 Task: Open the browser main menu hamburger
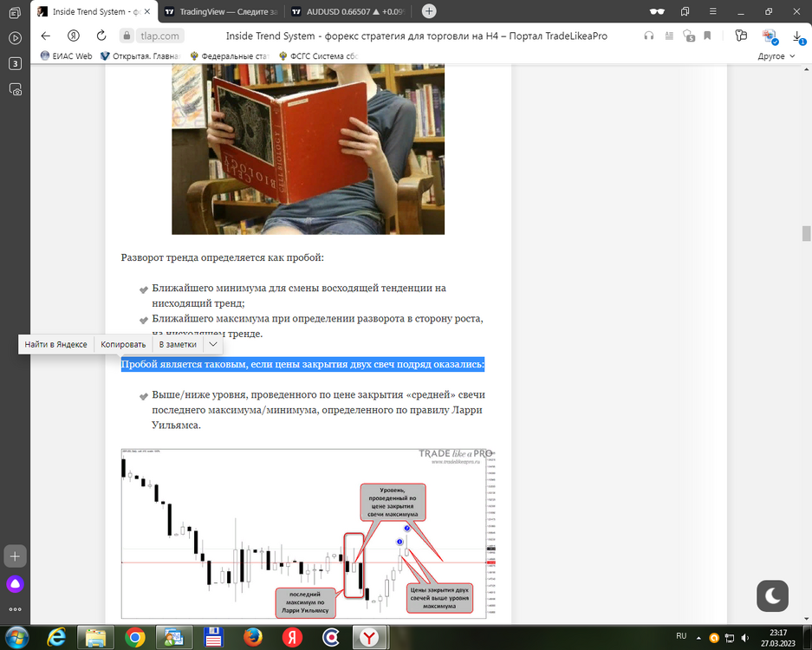pyautogui.click(x=713, y=11)
